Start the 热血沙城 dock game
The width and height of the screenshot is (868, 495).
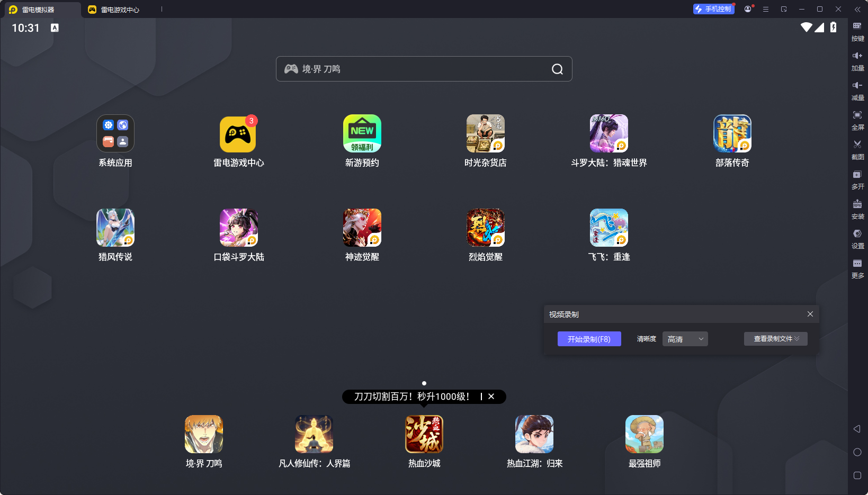pos(424,434)
